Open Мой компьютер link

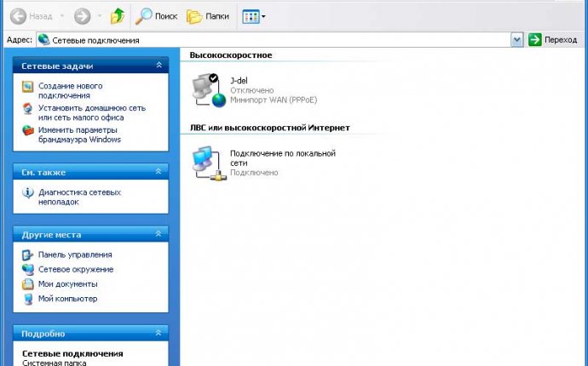click(68, 299)
